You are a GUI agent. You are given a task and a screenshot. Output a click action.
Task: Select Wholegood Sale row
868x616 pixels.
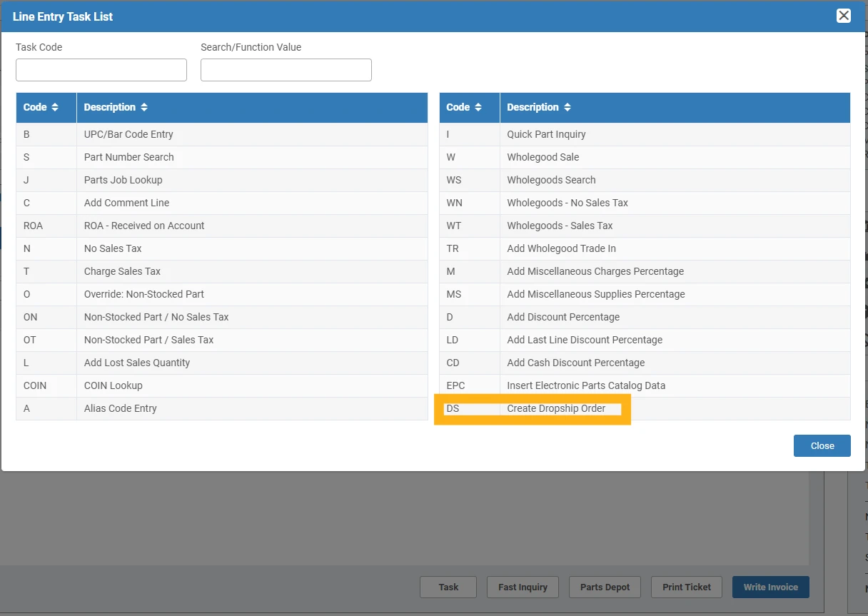click(645, 157)
